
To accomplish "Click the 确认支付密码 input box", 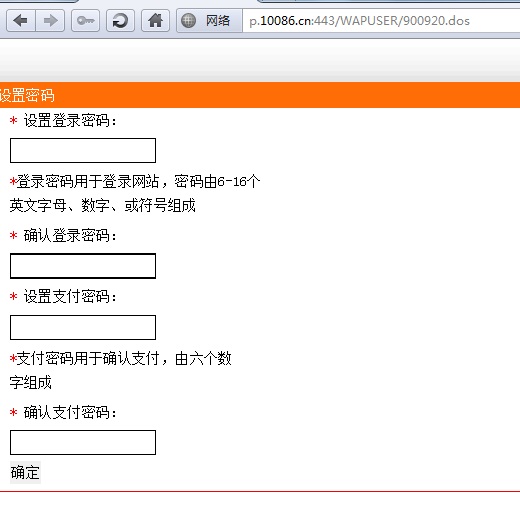I will pos(83,442).
